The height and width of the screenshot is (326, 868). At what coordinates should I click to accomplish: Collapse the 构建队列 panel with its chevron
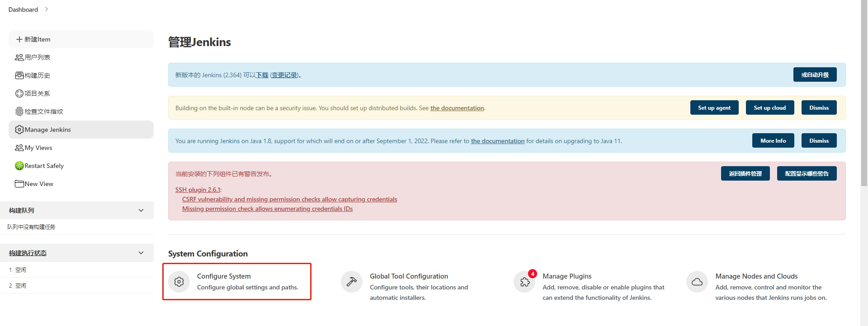point(141,210)
